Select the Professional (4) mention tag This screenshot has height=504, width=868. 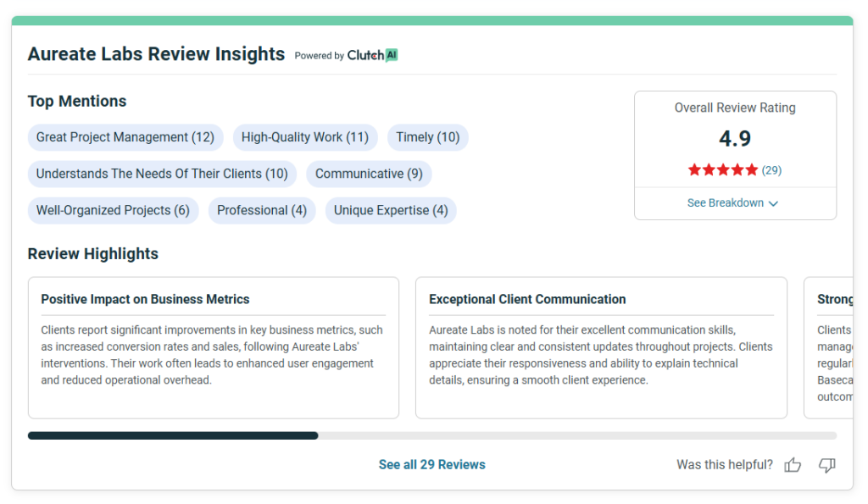(x=262, y=210)
